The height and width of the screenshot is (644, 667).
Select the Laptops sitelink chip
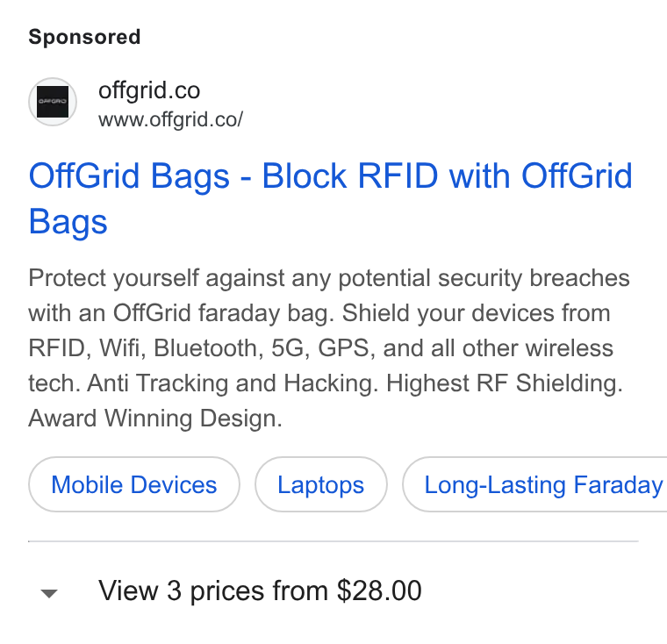320,484
